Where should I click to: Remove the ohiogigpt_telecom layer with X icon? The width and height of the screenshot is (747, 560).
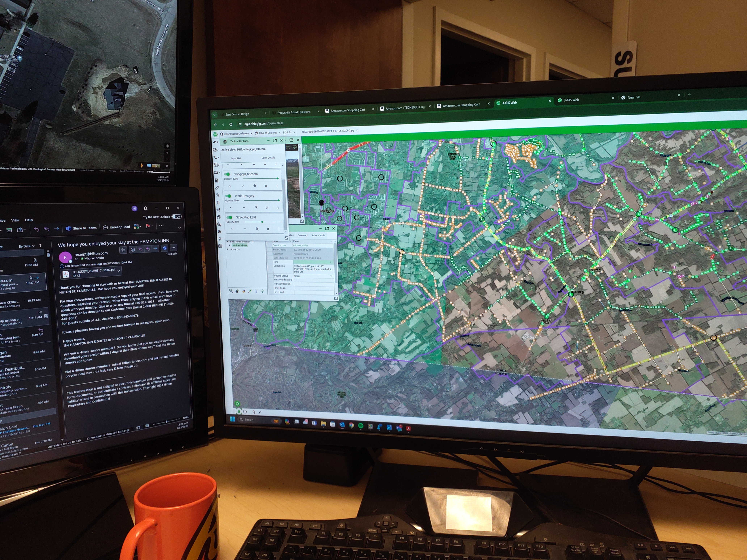coord(266,186)
